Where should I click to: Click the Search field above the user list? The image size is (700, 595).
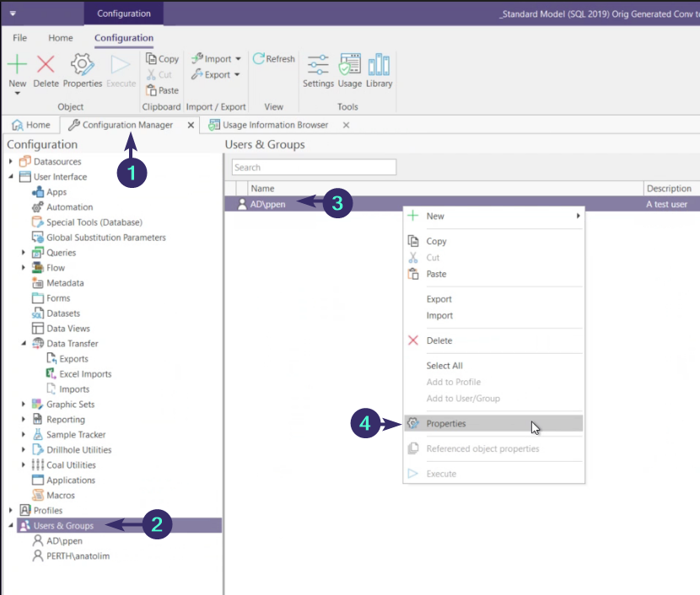[x=314, y=167]
